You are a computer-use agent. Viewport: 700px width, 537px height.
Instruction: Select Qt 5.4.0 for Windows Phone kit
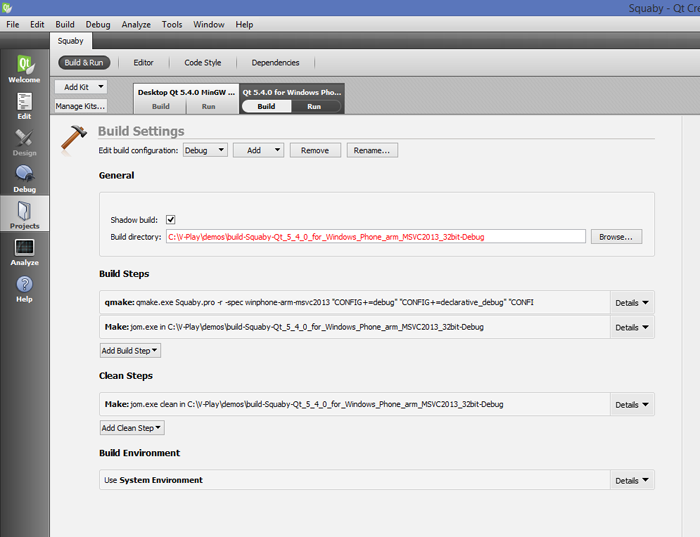tap(292, 92)
